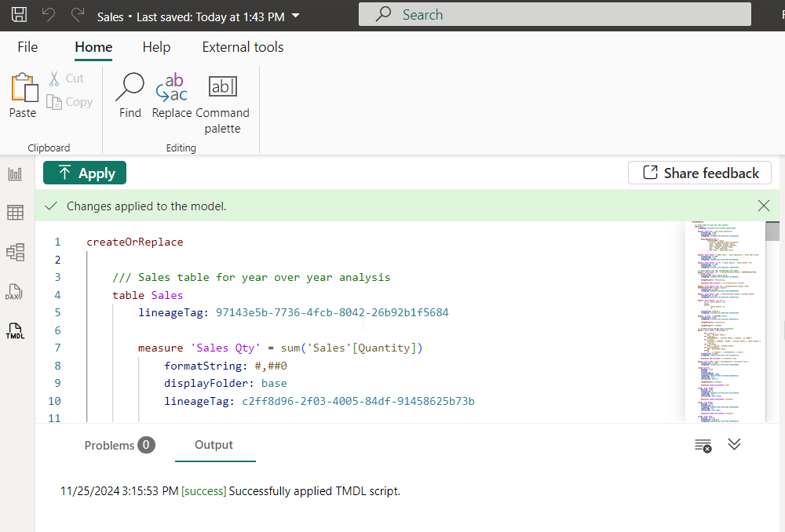Switch to Report view in sidebar

15,174
